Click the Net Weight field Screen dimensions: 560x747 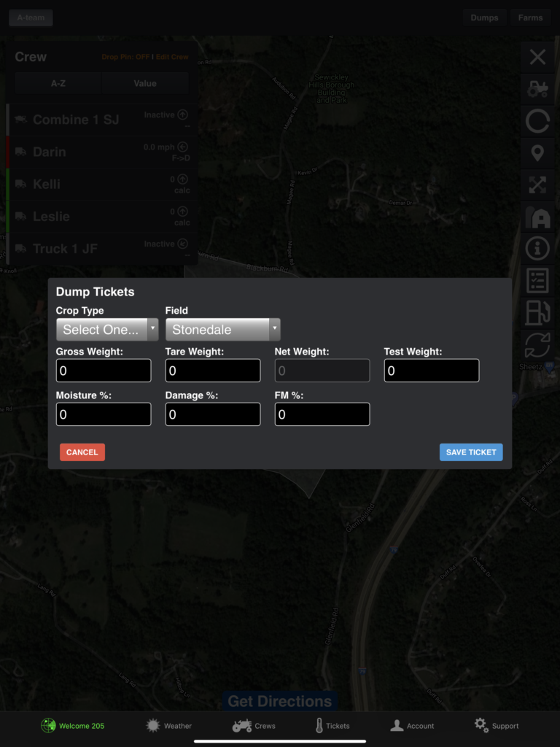tap(322, 371)
